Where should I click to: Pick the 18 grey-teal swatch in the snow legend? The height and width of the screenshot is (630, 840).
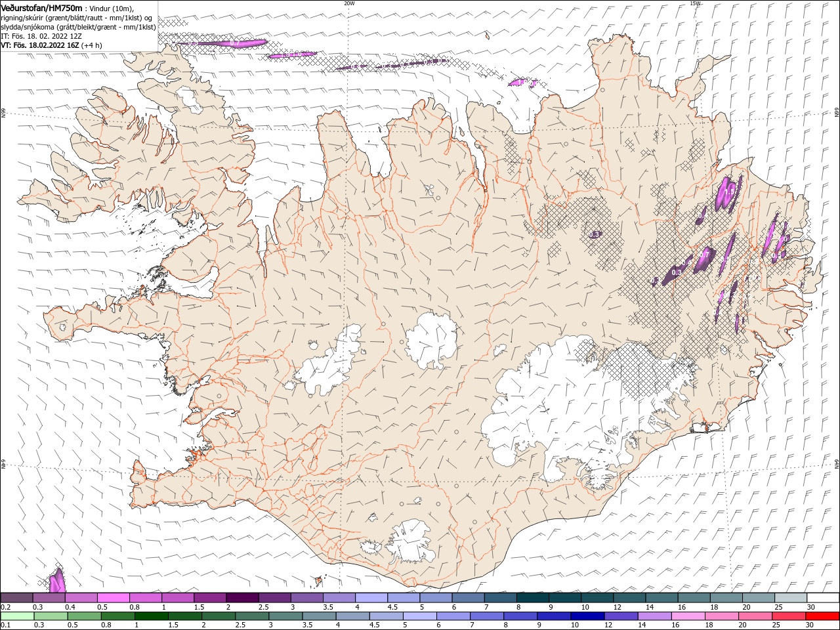pos(726,598)
